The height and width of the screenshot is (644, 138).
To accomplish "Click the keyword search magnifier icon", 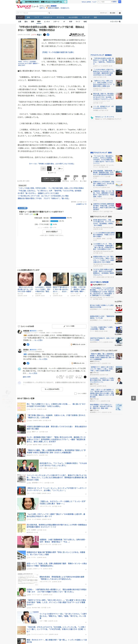I will pos(49,13).
